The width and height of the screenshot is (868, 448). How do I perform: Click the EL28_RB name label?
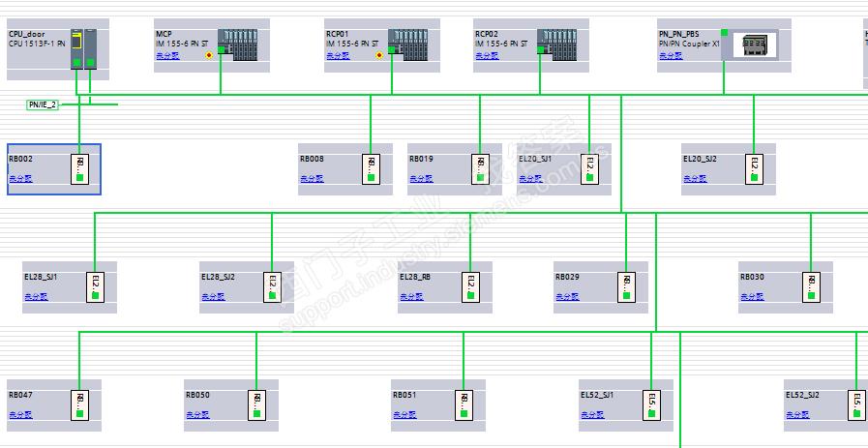pyautogui.click(x=415, y=277)
